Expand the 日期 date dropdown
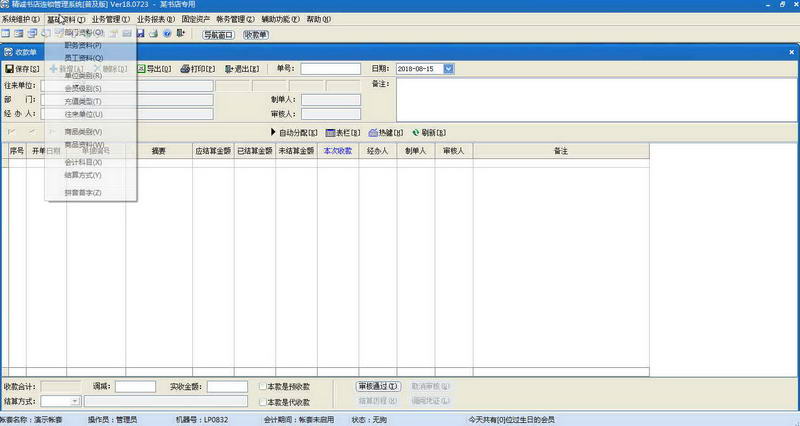 point(449,69)
